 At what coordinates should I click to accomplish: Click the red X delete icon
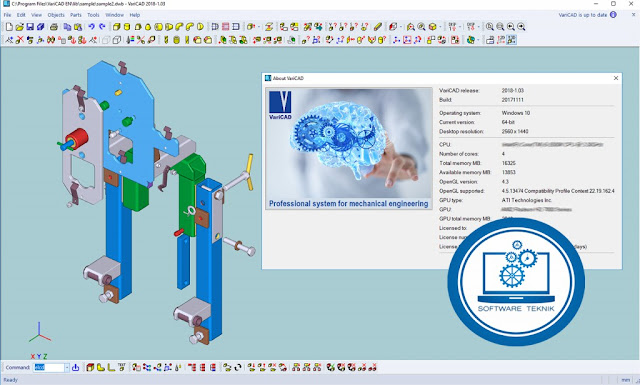coord(20,40)
